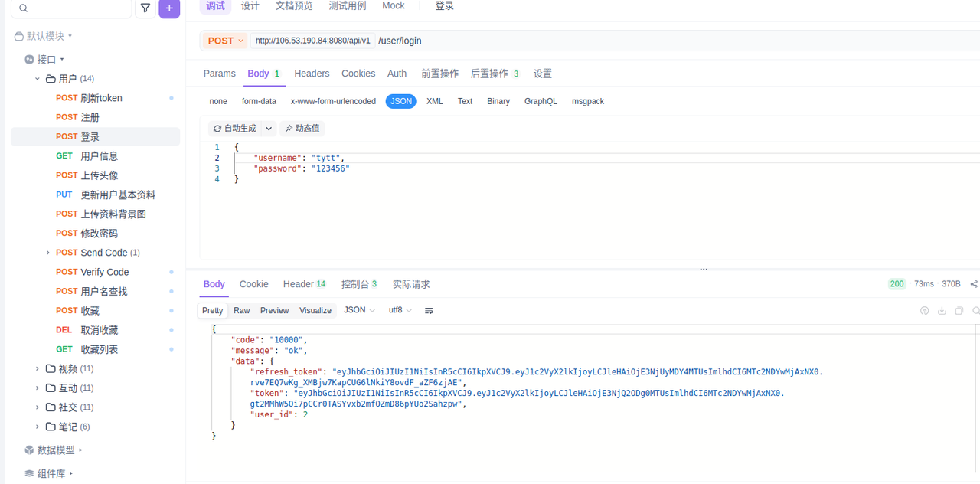
Task: Open the 设置 request tab
Action: click(x=543, y=74)
